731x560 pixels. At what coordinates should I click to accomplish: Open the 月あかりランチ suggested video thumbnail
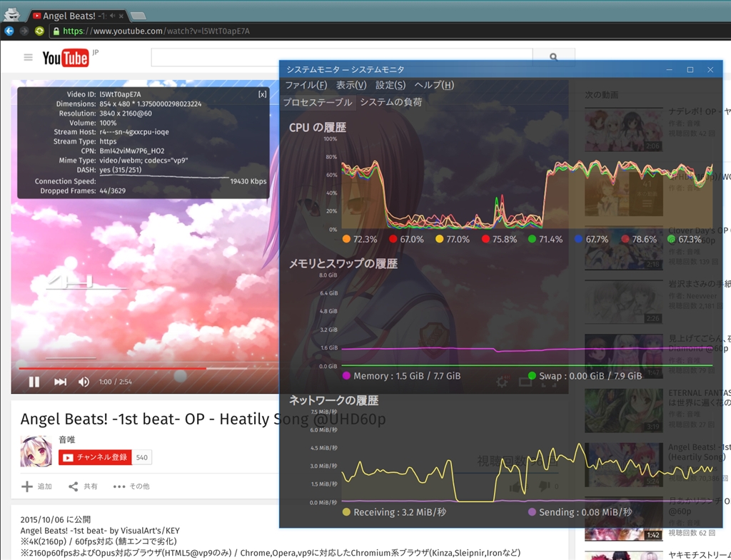[624, 519]
